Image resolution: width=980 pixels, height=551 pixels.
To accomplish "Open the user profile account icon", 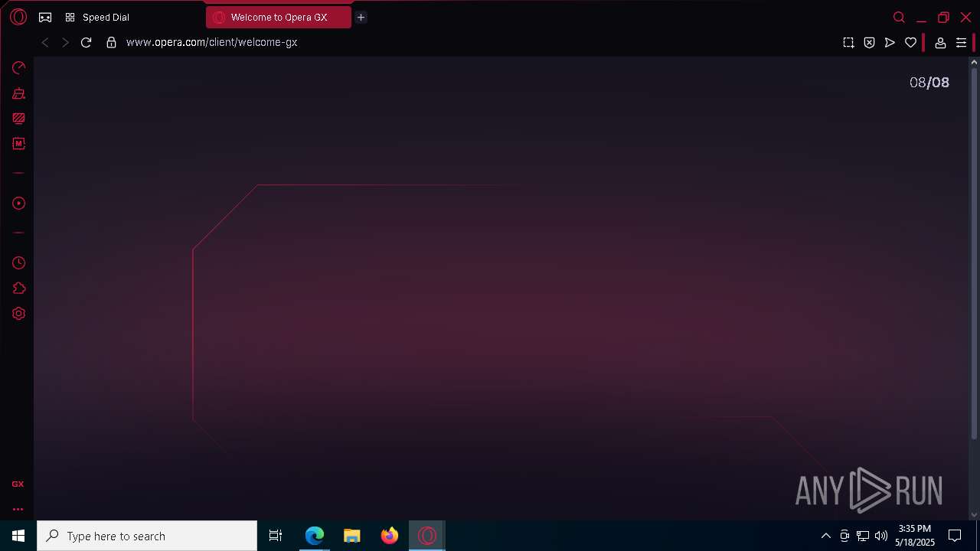I will [x=940, y=43].
